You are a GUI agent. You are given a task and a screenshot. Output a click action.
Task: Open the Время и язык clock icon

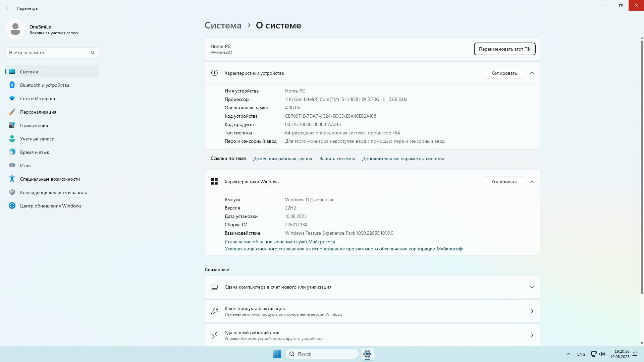(x=12, y=152)
